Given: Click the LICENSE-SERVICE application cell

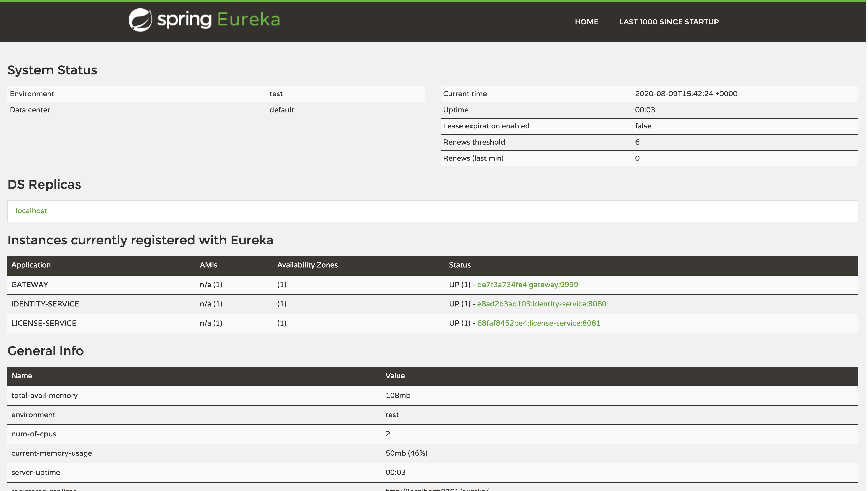Looking at the screenshot, I should [x=44, y=323].
